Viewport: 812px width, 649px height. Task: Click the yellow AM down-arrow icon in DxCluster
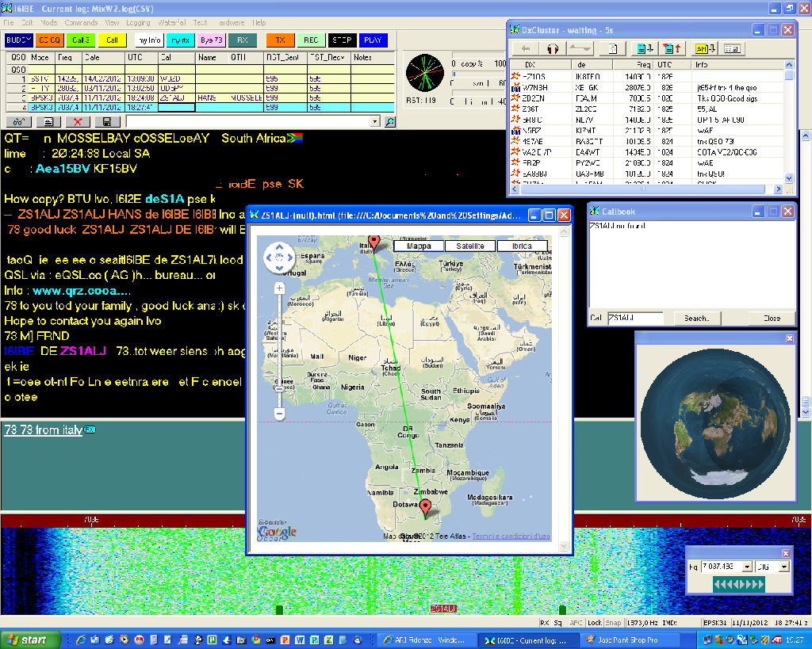pos(705,48)
